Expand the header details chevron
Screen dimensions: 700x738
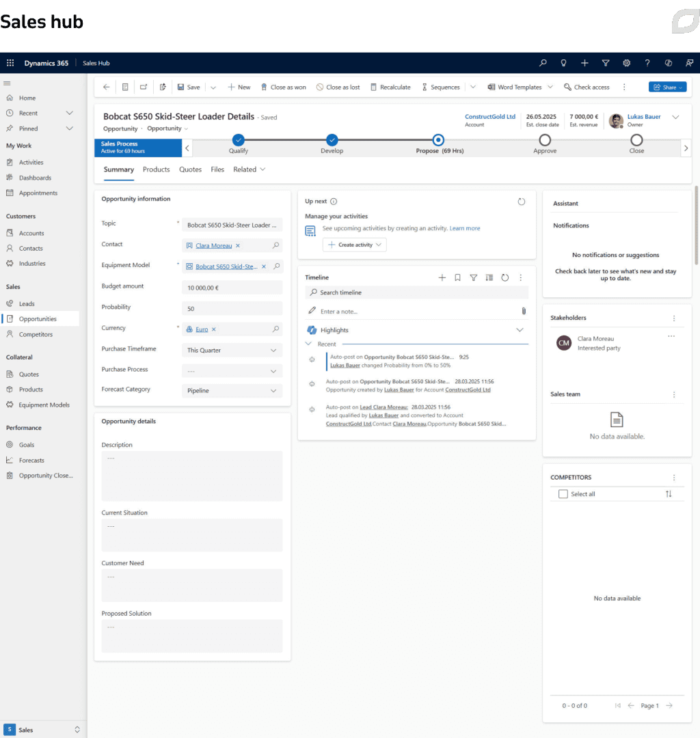675,118
